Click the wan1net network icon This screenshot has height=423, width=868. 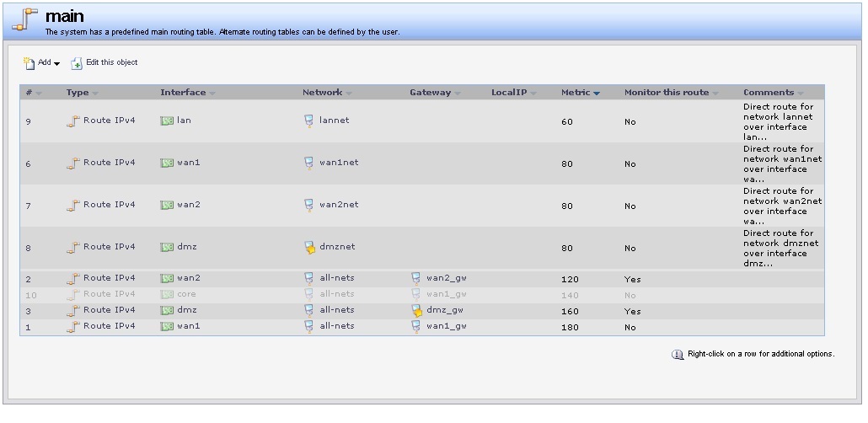(x=309, y=163)
